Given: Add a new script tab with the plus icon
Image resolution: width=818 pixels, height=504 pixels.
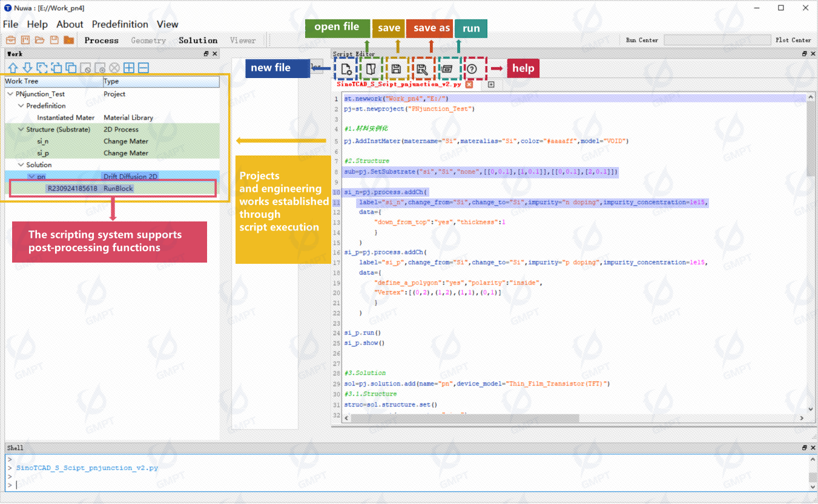Looking at the screenshot, I should click(491, 85).
